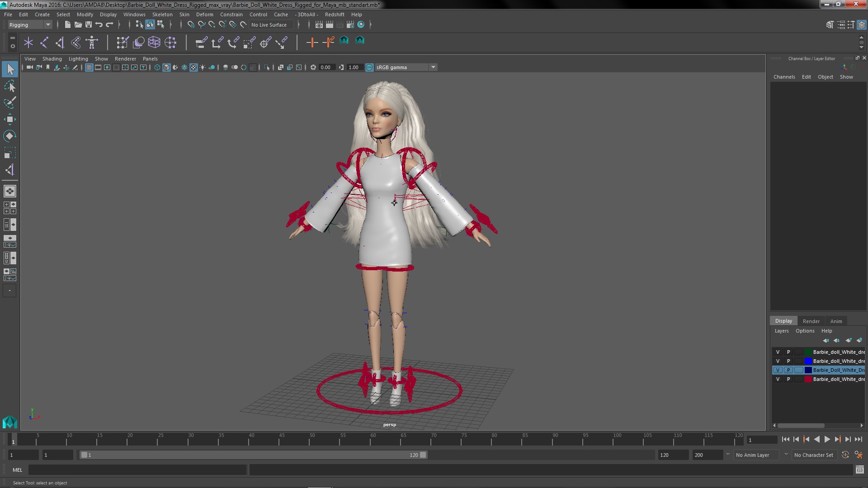The height and width of the screenshot is (488, 868).
Task: Toggle playback P on the red layer
Action: [788, 379]
